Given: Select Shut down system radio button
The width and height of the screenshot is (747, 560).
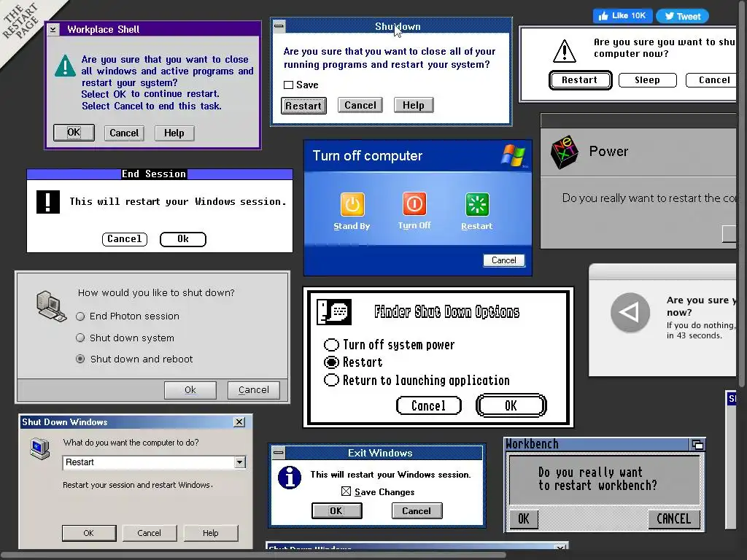Looking at the screenshot, I should 80,338.
